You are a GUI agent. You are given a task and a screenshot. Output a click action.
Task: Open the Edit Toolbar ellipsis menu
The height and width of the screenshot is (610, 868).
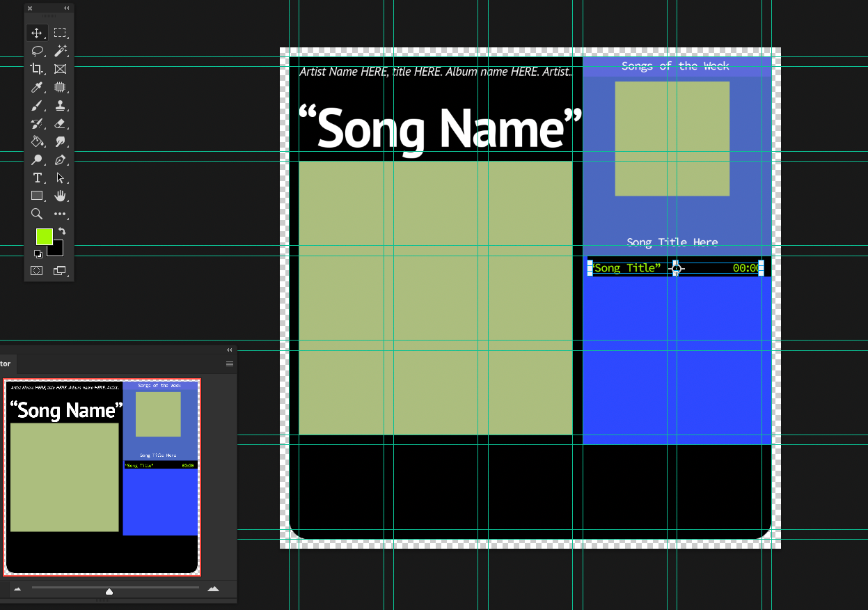coord(60,214)
